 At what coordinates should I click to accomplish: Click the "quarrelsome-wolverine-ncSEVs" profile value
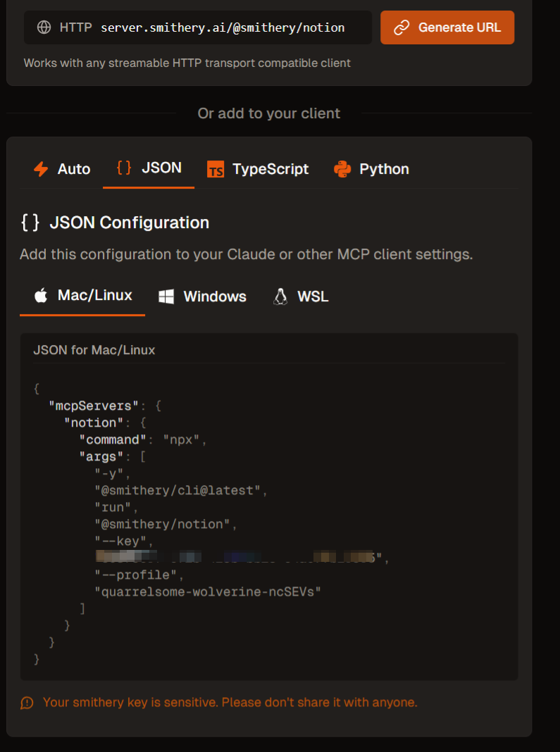click(208, 591)
